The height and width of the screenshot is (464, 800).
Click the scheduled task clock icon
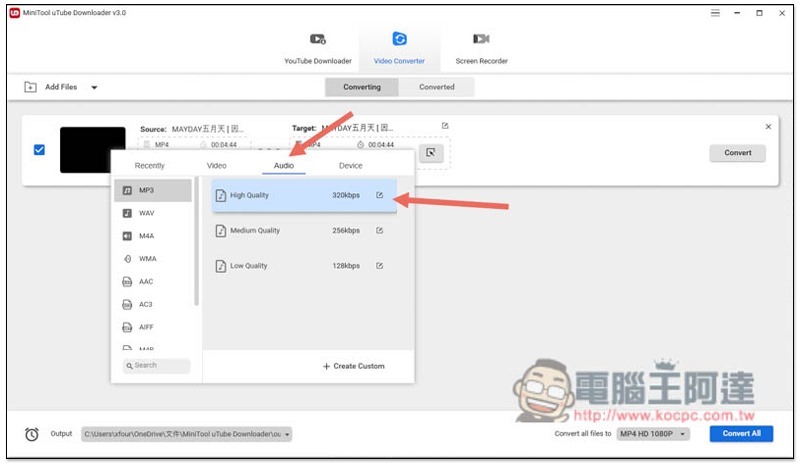32,434
